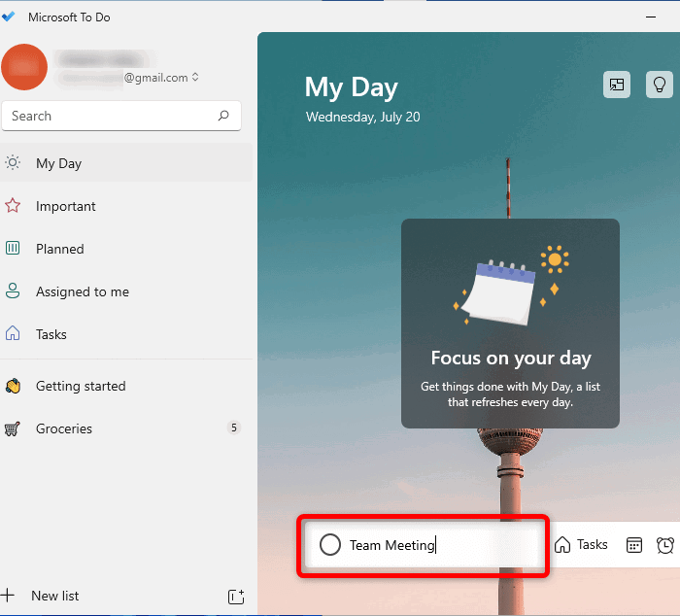Open the background theme picker icon
Screen dimensions: 680x616
coord(617,85)
